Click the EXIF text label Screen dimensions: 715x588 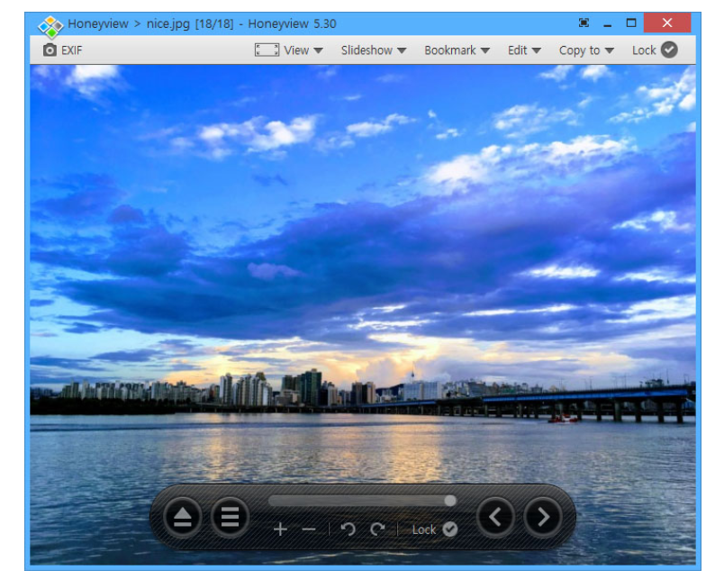click(72, 50)
